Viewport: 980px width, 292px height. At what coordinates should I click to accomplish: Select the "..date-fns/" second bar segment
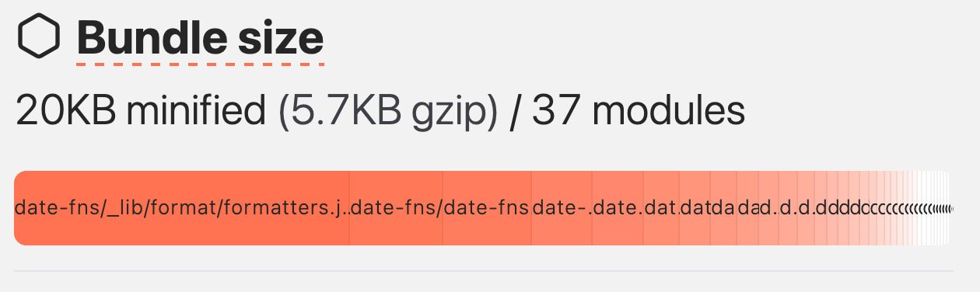(x=396, y=208)
